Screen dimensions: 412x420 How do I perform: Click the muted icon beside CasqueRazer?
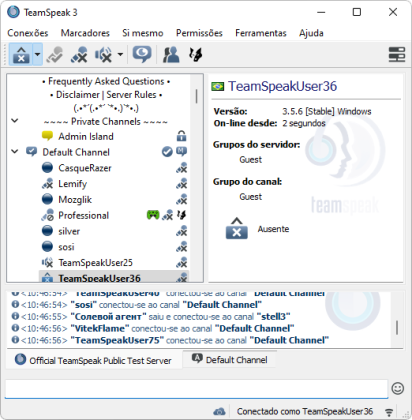click(181, 168)
